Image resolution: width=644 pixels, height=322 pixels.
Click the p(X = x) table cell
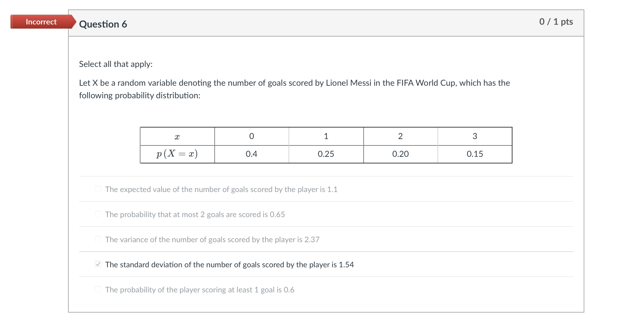pos(177,154)
